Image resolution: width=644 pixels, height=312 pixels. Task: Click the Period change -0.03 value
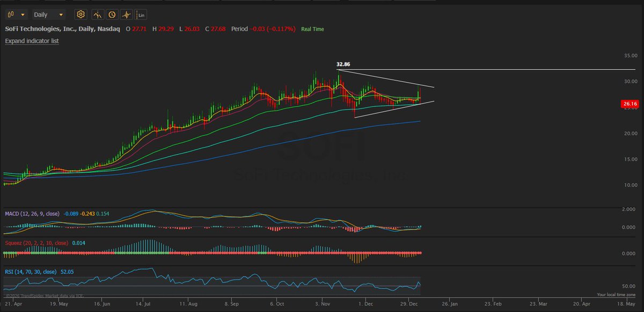tap(259, 29)
